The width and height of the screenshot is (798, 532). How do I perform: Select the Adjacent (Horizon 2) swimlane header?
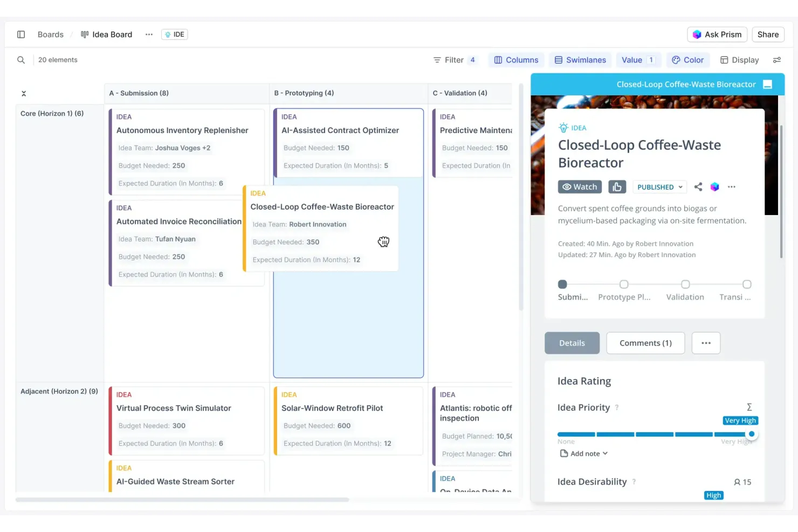coord(59,391)
